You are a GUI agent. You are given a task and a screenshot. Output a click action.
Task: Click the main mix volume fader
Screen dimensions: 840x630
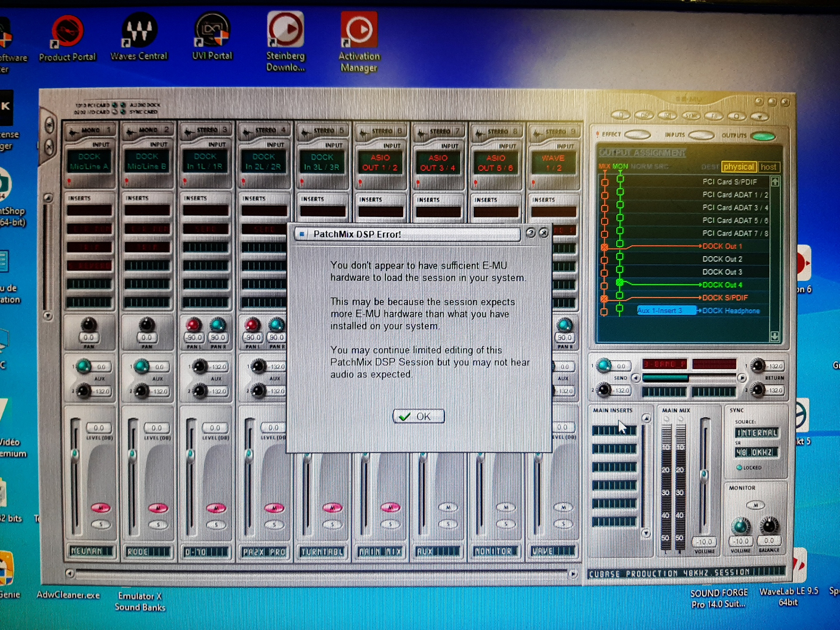pyautogui.click(x=704, y=474)
